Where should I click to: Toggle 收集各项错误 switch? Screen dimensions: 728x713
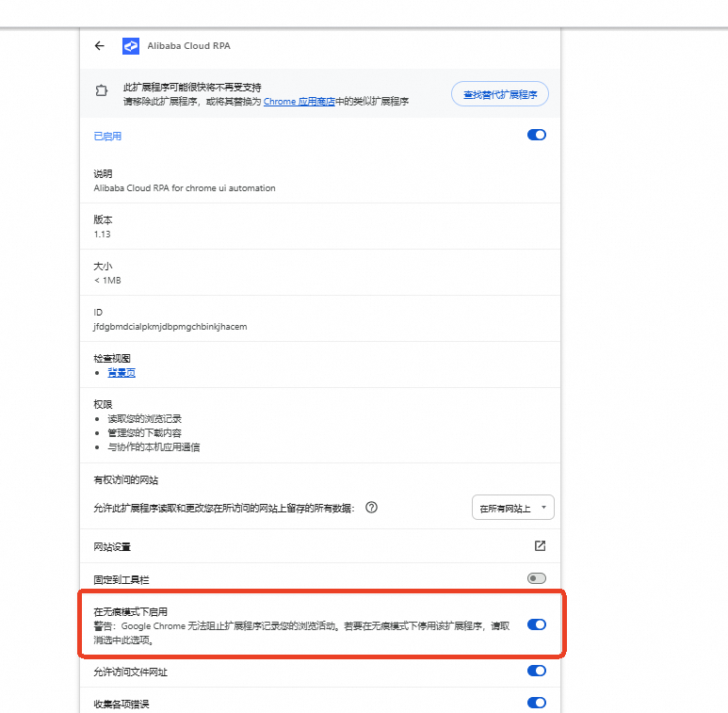tap(536, 703)
